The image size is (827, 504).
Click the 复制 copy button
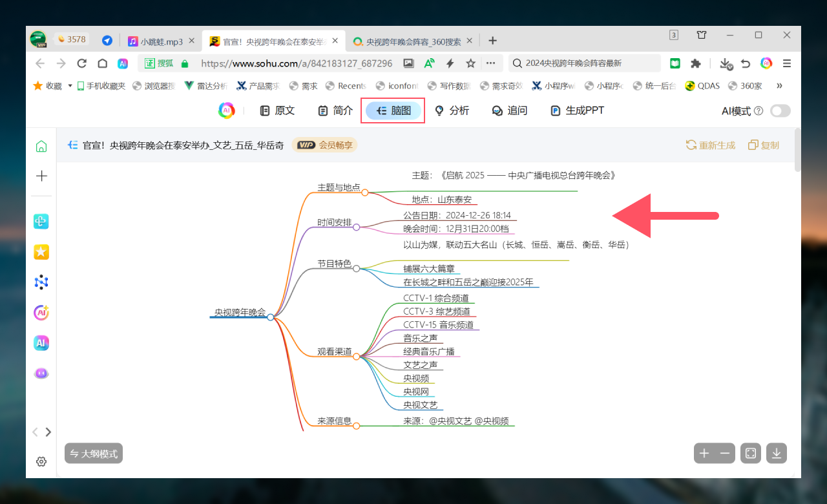(x=764, y=145)
